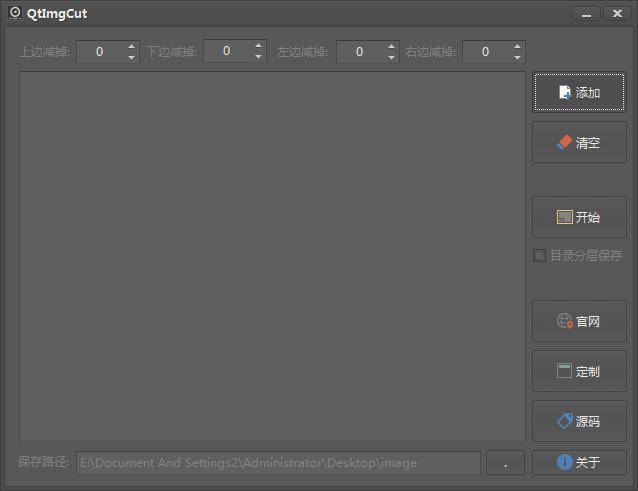
Task: Toggle the 目录分层保存 checkbox
Action: [540, 256]
